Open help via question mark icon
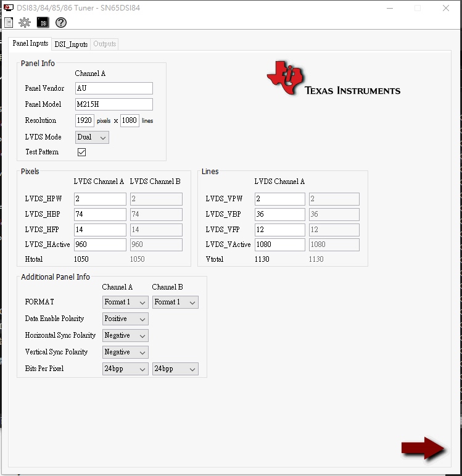Screen dimensions: 462x476 click(61, 22)
